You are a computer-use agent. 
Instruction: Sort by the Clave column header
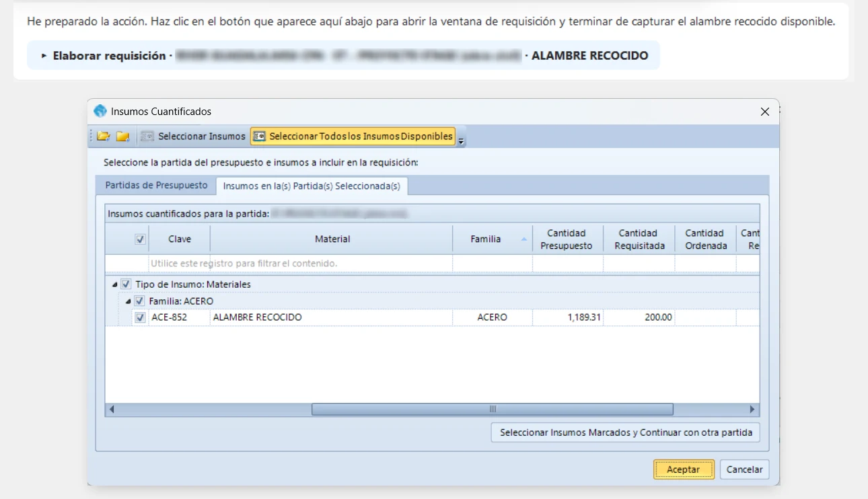coord(180,239)
